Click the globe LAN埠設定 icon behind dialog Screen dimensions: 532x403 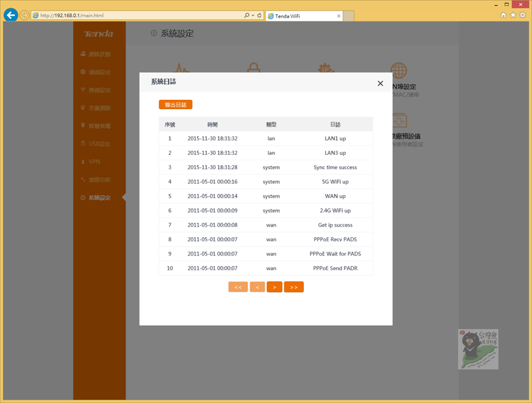[x=399, y=70]
